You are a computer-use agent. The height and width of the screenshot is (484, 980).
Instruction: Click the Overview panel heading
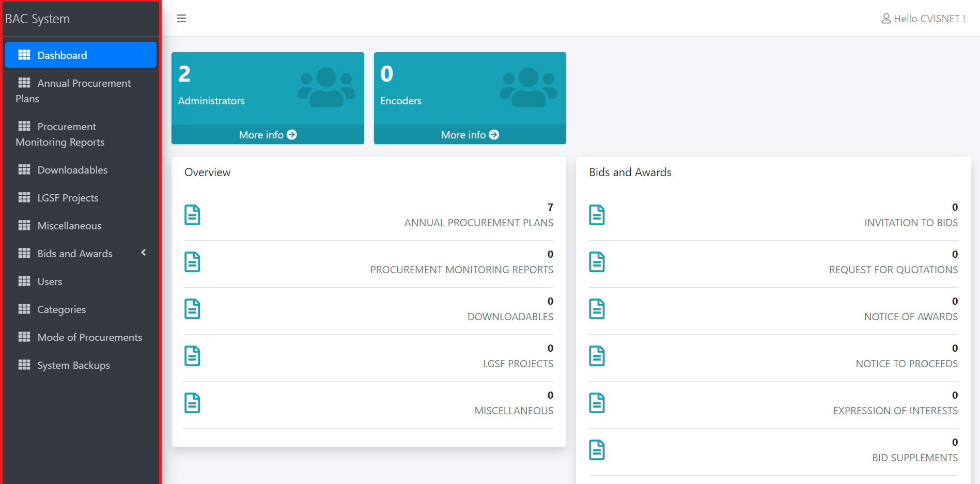click(x=208, y=172)
